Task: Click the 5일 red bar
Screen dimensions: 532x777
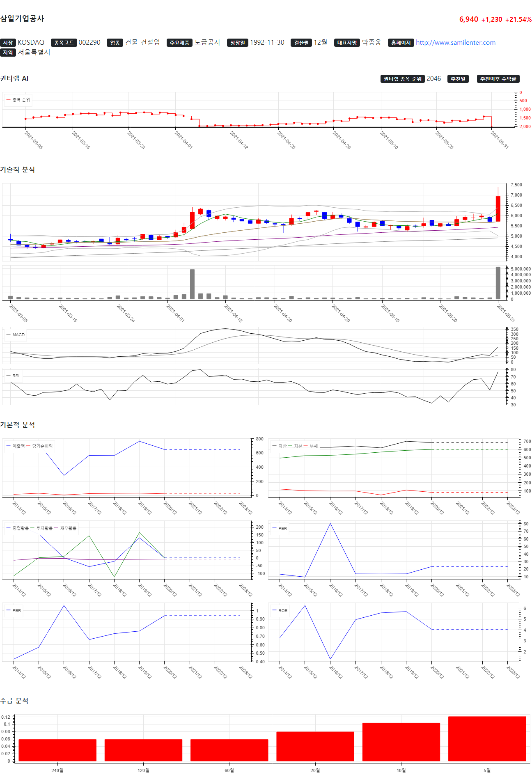Action: pos(487,739)
